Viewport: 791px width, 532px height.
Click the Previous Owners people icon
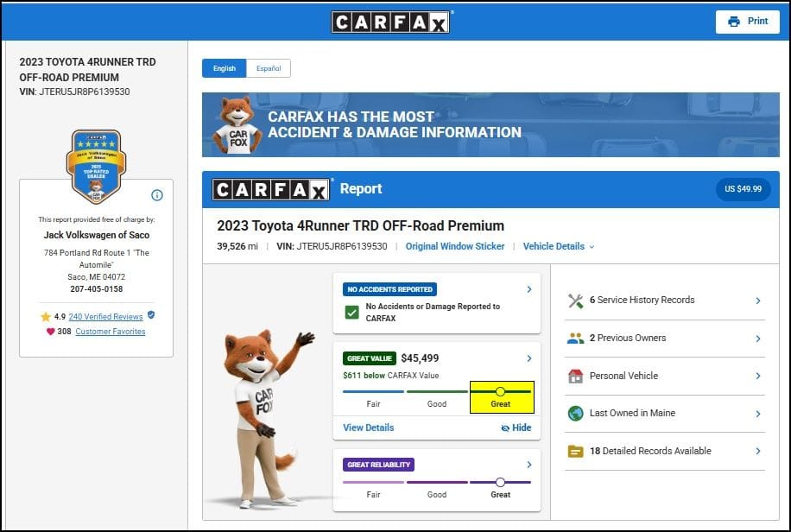point(576,339)
